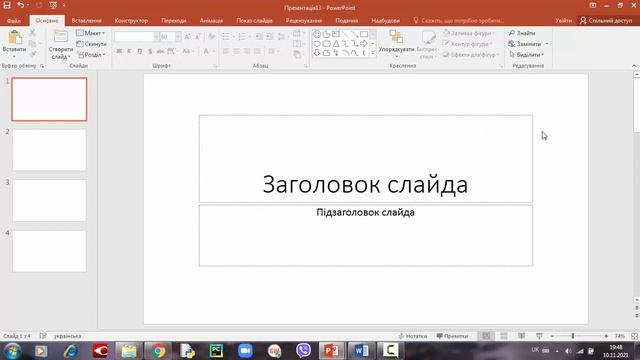The image size is (640, 360).
Task: Start slideshow from status bar icon
Action: click(x=539, y=336)
